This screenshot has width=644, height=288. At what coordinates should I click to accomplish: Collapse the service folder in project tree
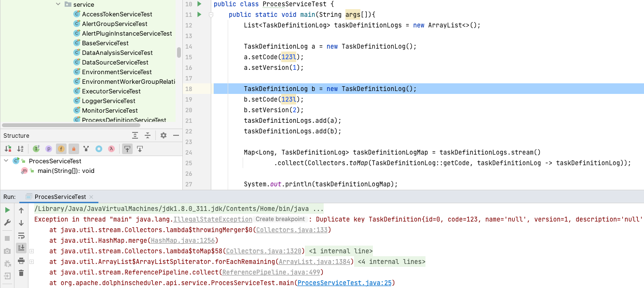pyautogui.click(x=58, y=4)
